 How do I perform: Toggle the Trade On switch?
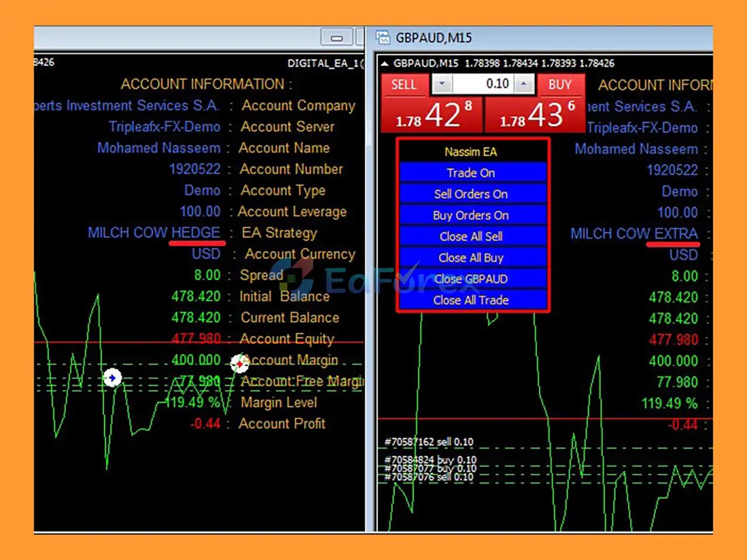point(471,173)
